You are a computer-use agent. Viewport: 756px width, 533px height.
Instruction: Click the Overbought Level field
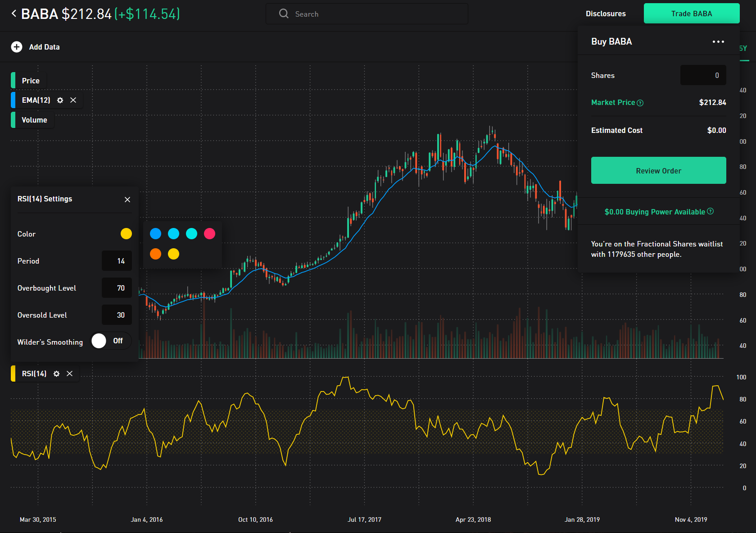coord(117,288)
